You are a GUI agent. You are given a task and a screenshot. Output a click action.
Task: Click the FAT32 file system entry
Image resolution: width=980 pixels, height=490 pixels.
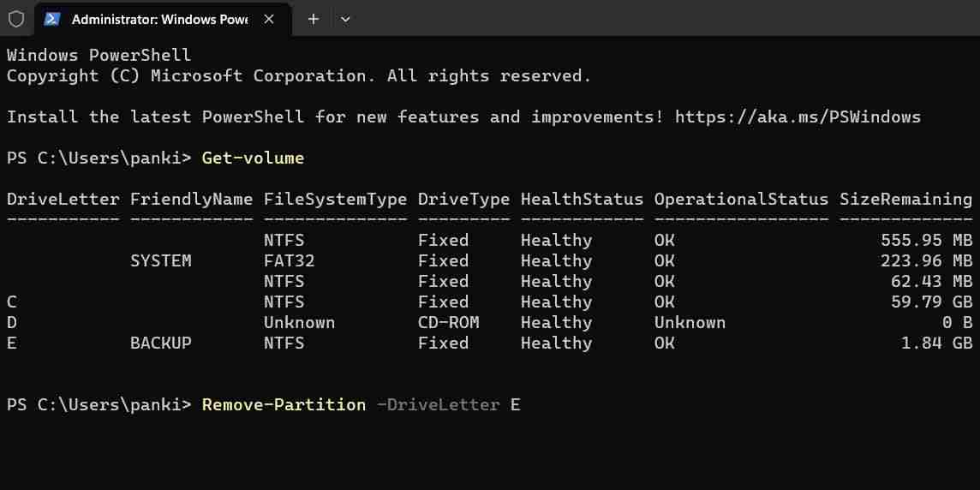[x=289, y=260]
